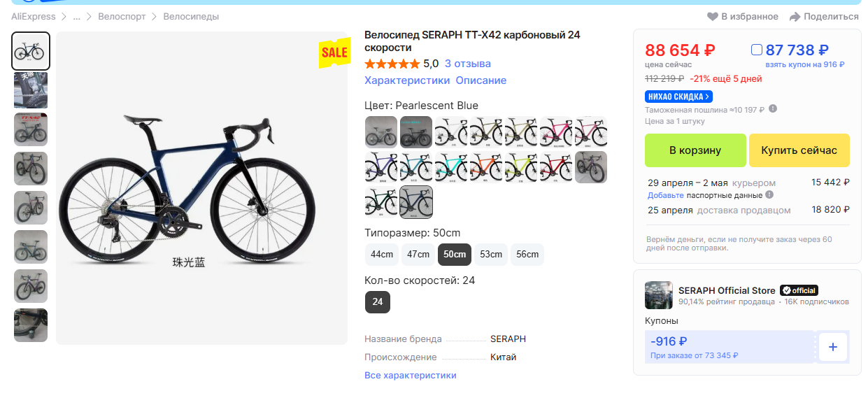Image resolution: width=868 pixels, height=398 pixels.
Task: Open the second gallery thumbnail
Action: click(x=31, y=90)
